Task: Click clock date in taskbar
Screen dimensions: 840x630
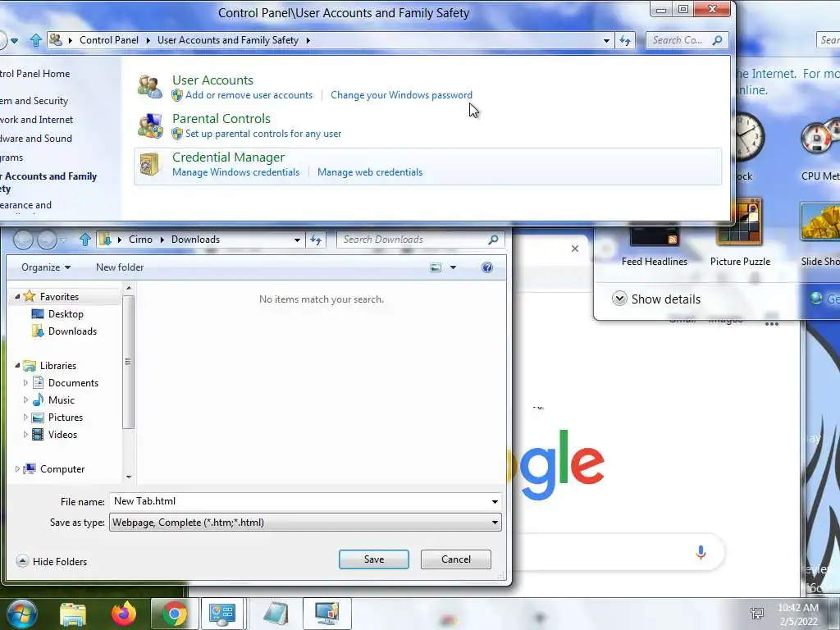Action: [x=798, y=614]
